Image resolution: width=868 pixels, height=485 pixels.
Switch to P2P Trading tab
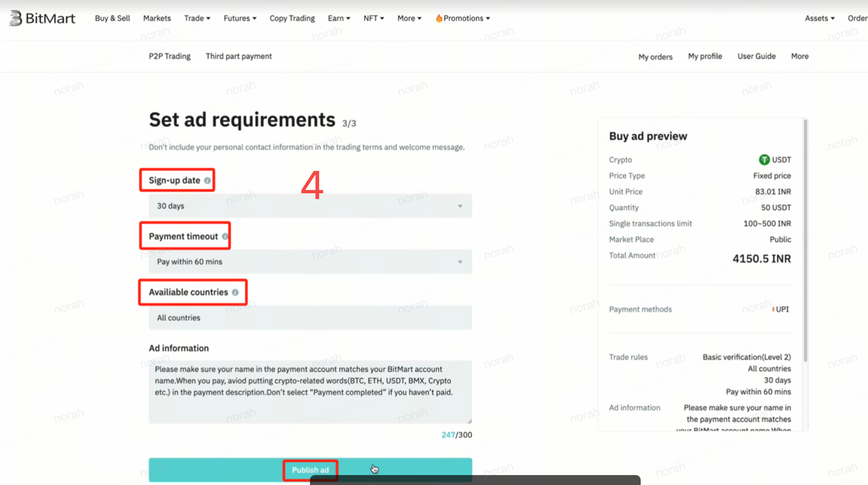[170, 56]
